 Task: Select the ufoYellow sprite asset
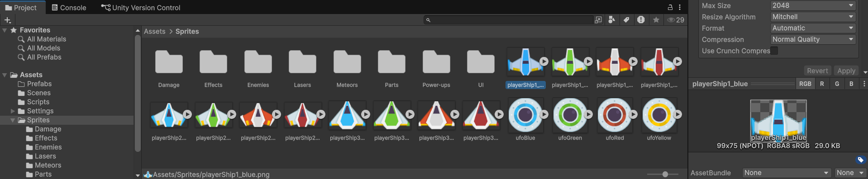coord(659,115)
